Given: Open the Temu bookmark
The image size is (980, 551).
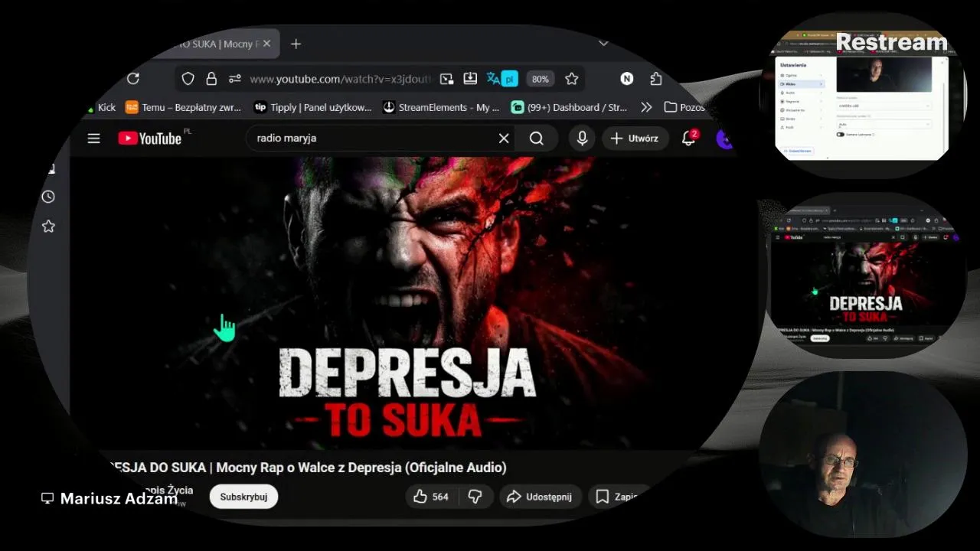Looking at the screenshot, I should click(x=183, y=107).
